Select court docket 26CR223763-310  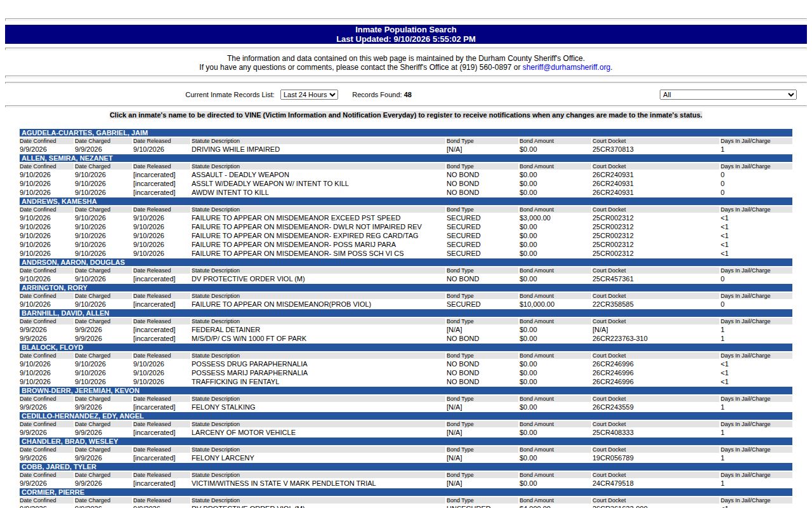point(620,338)
